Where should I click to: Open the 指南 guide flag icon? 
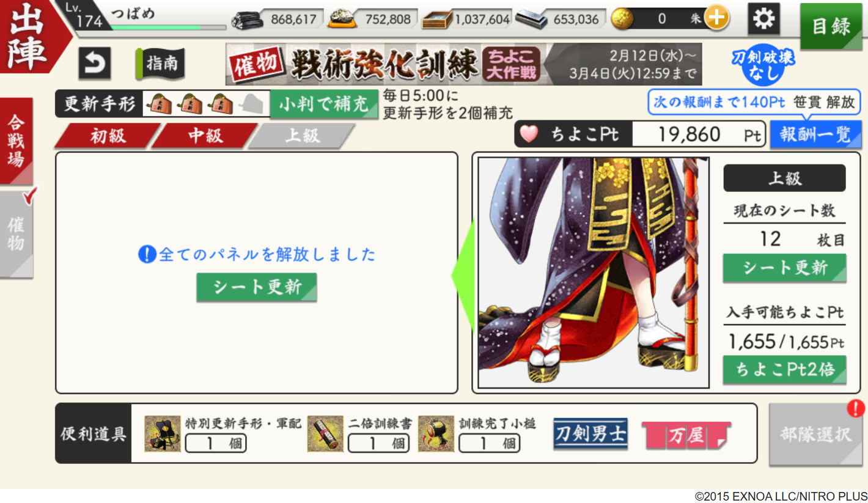(x=160, y=64)
